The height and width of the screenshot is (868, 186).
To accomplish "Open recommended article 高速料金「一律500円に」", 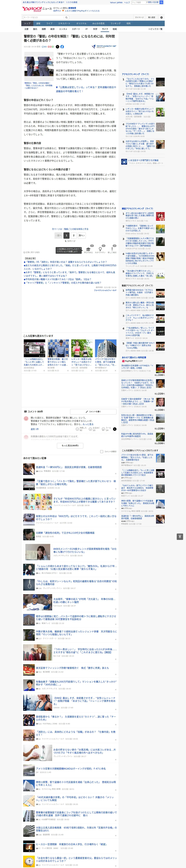I will coord(69,467).
